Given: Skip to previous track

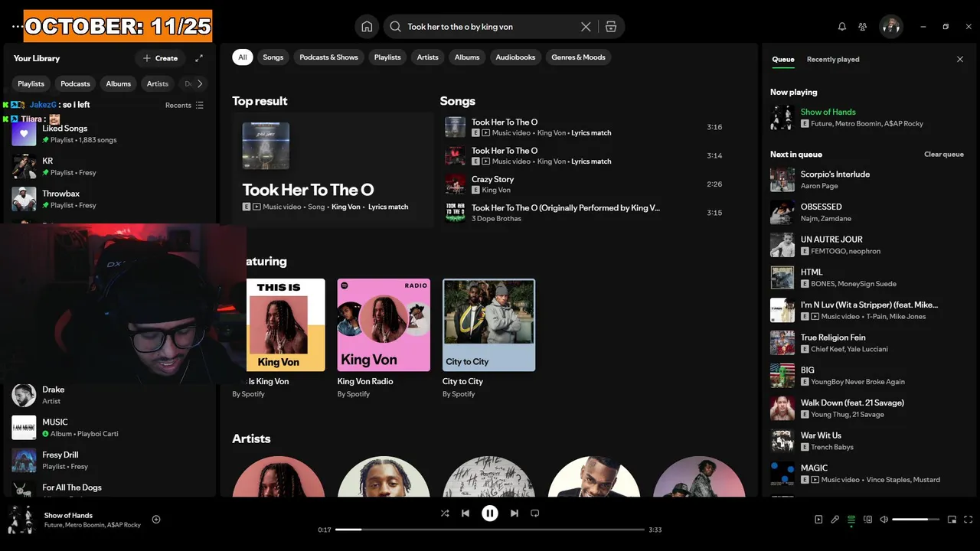Looking at the screenshot, I should click(x=465, y=514).
